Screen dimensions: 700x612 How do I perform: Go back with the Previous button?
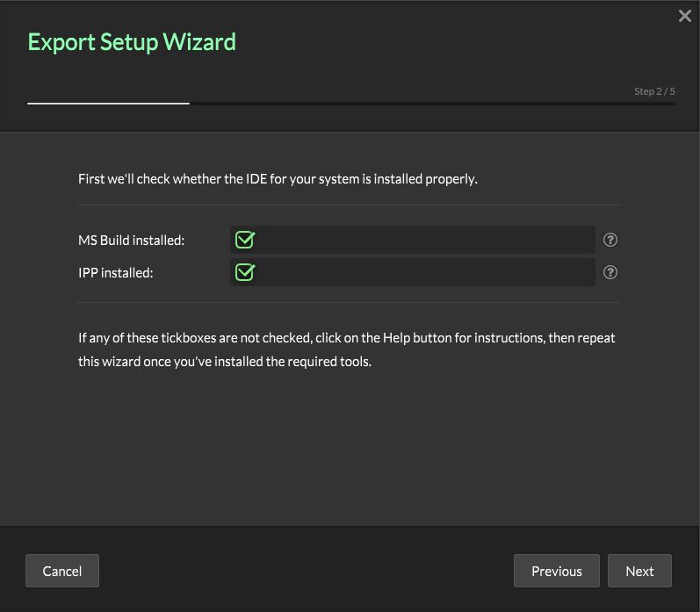(556, 571)
